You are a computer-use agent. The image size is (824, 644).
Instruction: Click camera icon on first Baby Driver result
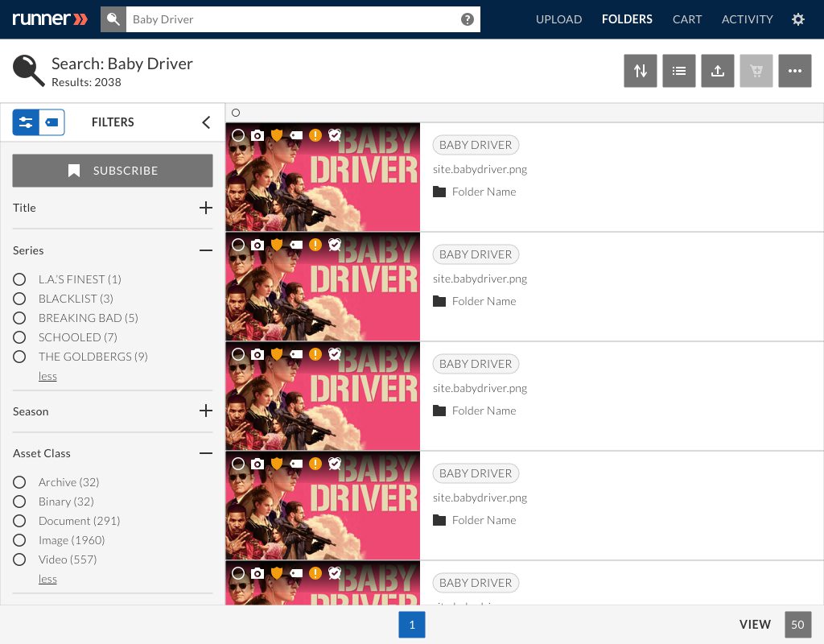[x=257, y=135]
